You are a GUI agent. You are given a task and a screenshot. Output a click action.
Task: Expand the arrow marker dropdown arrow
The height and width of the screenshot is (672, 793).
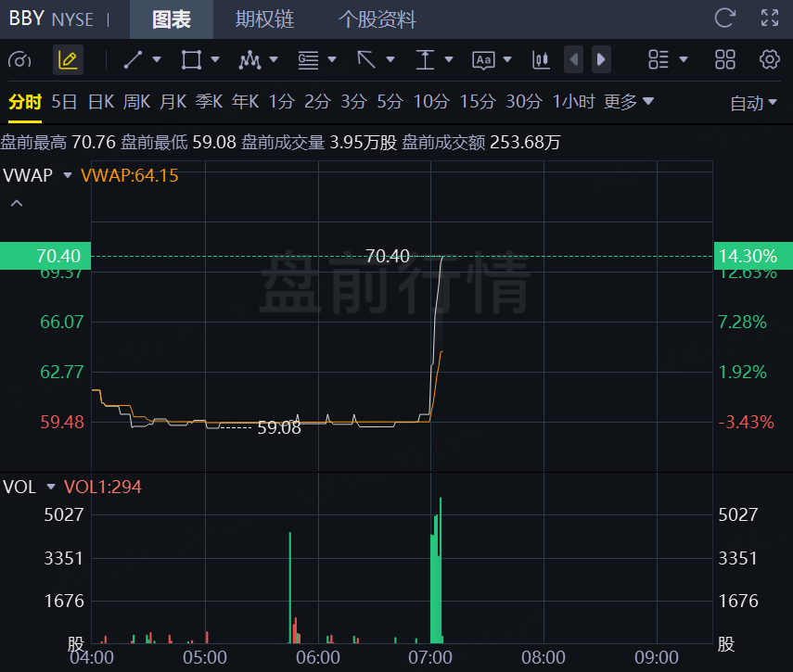390,59
